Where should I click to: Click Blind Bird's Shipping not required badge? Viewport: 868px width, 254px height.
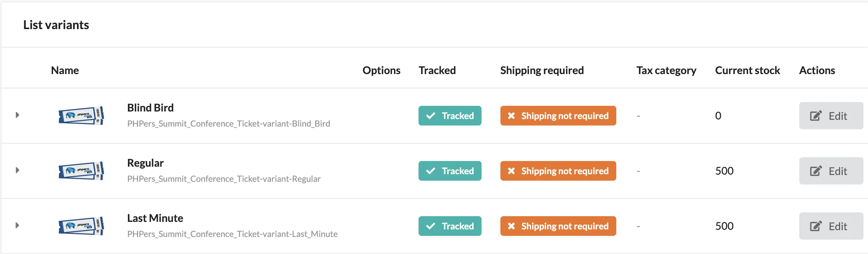pos(558,116)
